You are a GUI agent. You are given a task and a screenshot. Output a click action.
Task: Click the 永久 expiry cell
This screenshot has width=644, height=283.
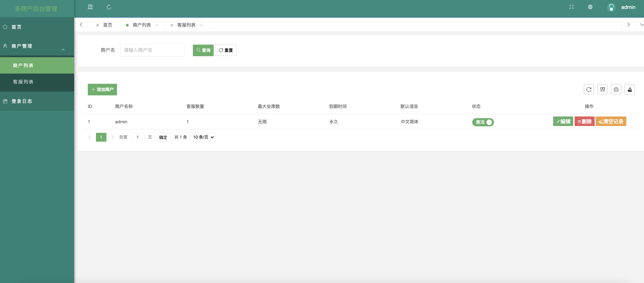point(334,122)
